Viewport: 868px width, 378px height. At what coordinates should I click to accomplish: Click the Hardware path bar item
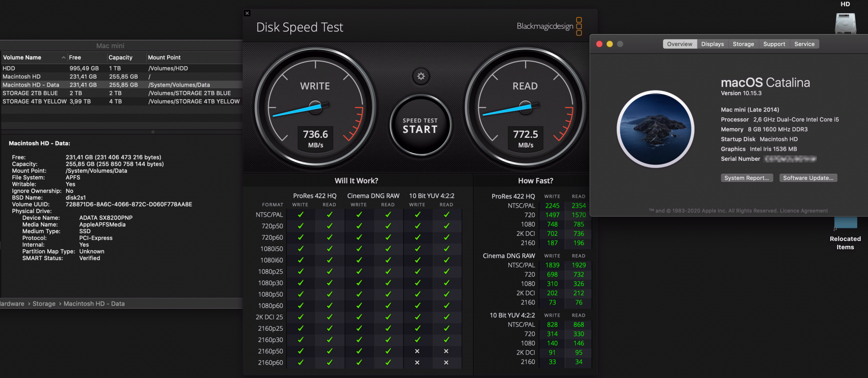[x=12, y=304]
